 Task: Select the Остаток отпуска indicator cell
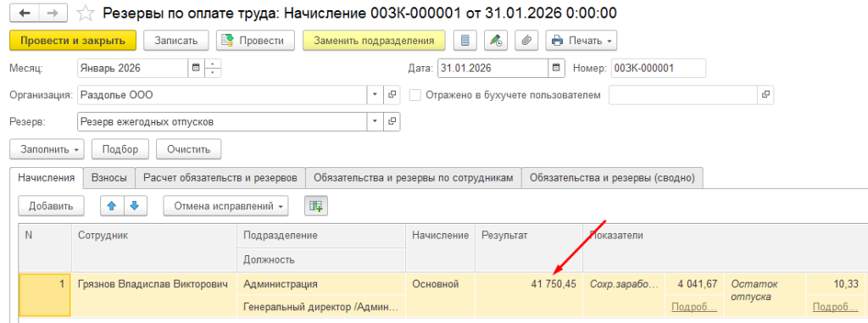click(x=765, y=295)
